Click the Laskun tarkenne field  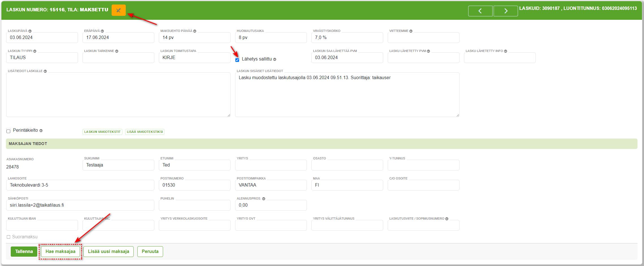(x=118, y=58)
